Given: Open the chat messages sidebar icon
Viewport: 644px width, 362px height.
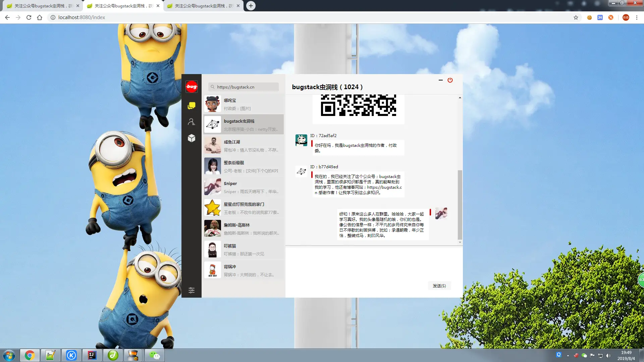Looking at the screenshot, I should (x=192, y=106).
